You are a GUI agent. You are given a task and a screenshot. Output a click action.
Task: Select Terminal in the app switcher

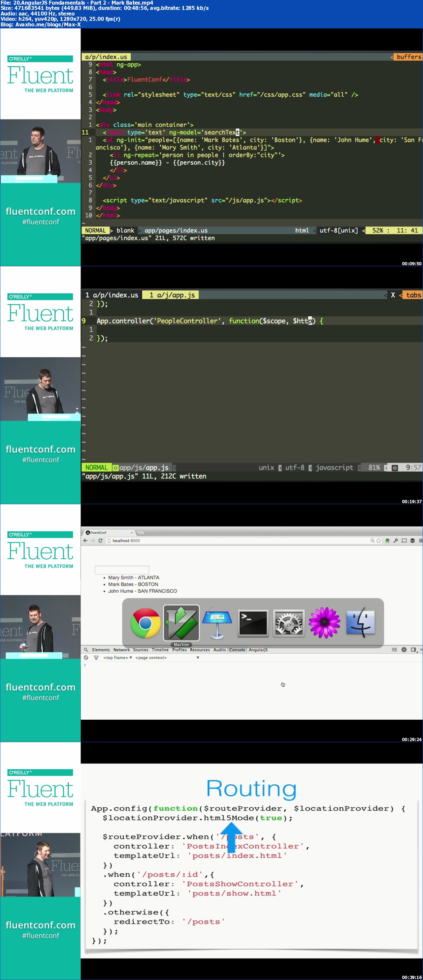[x=253, y=623]
